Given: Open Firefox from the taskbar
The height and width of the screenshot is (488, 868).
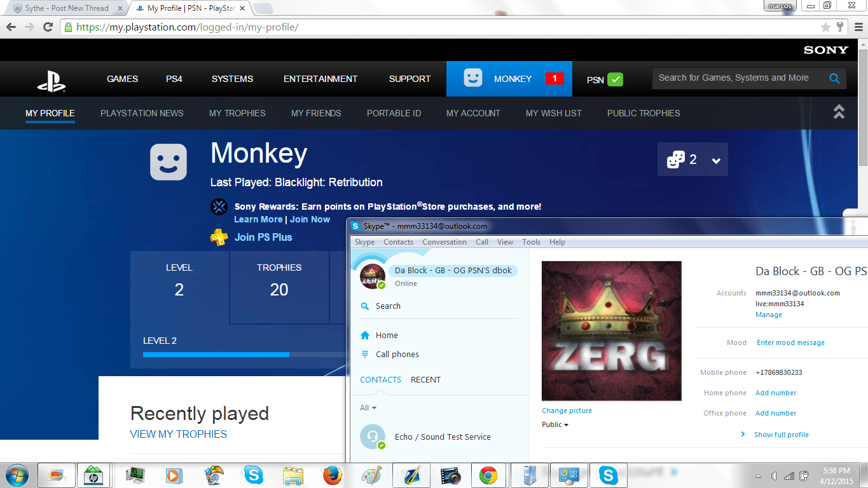Looking at the screenshot, I should point(332,475).
